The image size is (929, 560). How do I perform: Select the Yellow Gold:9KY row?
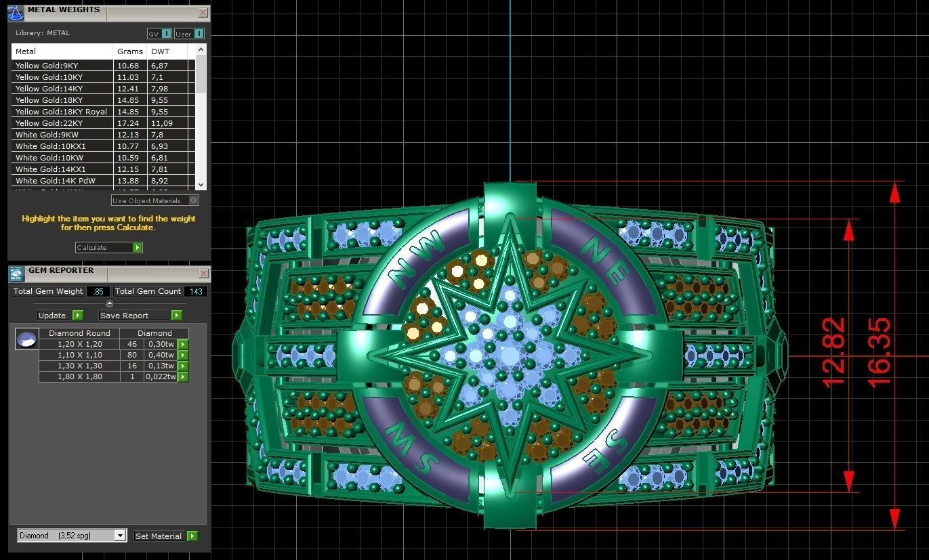[x=104, y=66]
